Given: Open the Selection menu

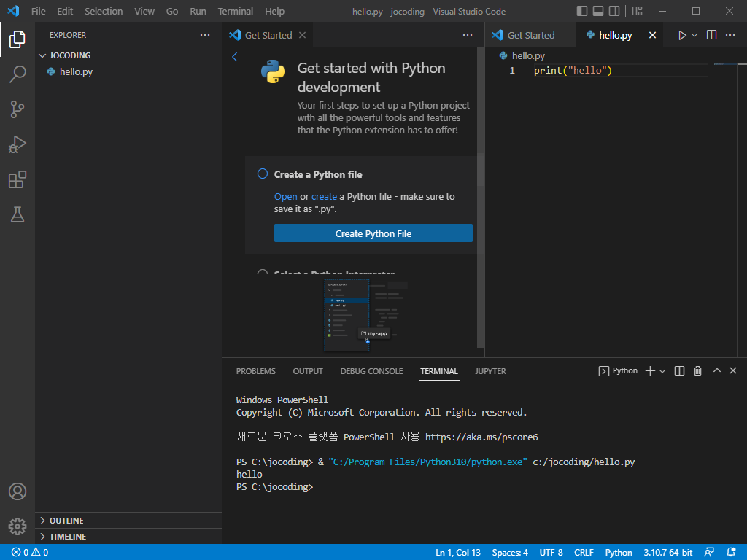Looking at the screenshot, I should 104,11.
